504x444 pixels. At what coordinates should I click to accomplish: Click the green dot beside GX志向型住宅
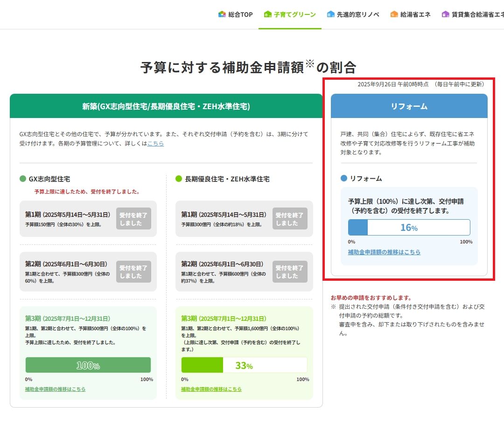23,179
